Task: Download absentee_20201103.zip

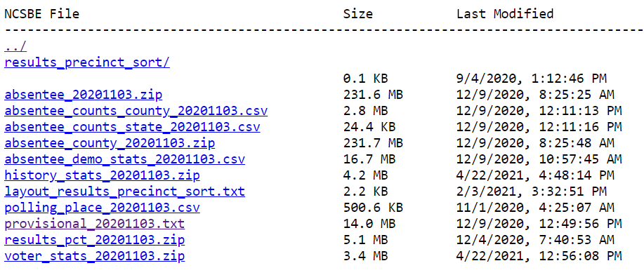Action: [84, 95]
